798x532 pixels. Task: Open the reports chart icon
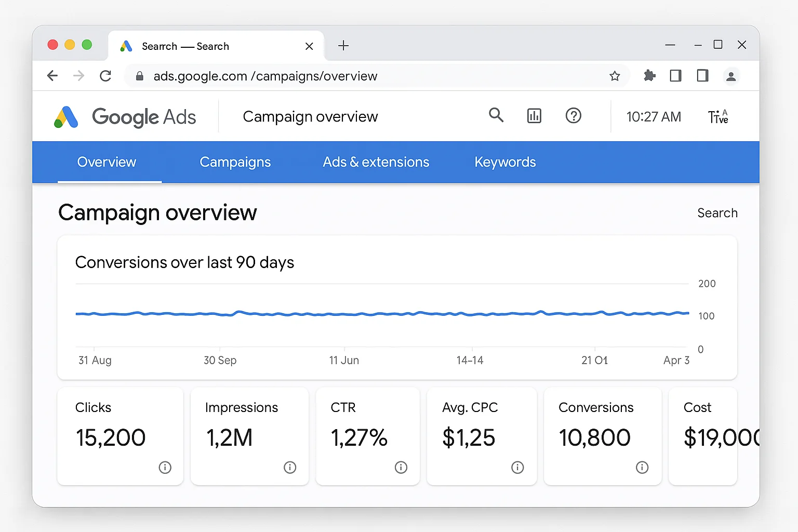534,115
